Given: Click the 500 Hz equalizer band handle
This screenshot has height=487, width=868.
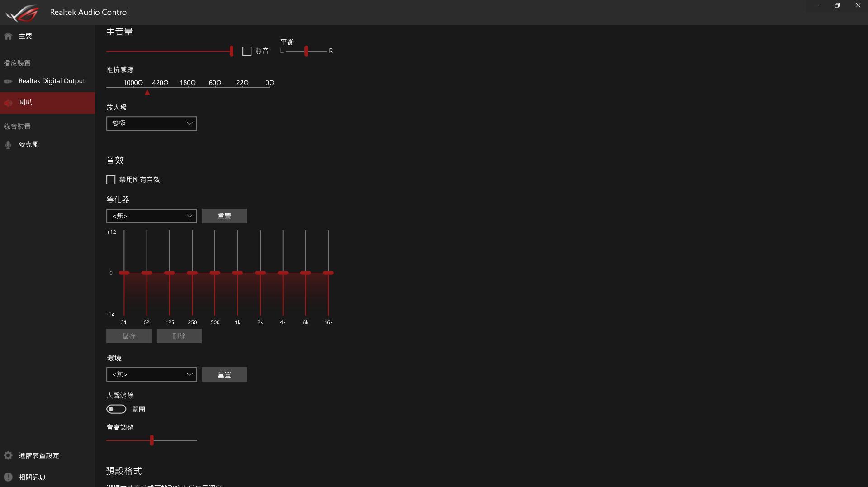Looking at the screenshot, I should (x=215, y=273).
